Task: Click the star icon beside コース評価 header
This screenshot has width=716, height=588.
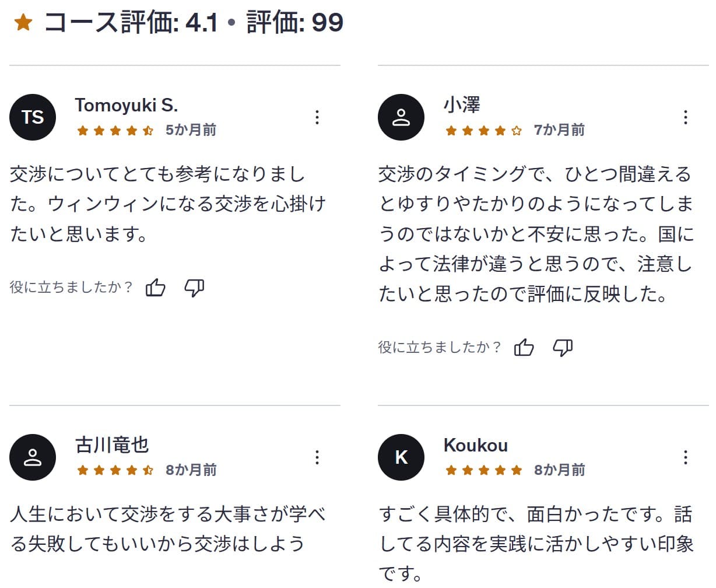Action: [23, 22]
